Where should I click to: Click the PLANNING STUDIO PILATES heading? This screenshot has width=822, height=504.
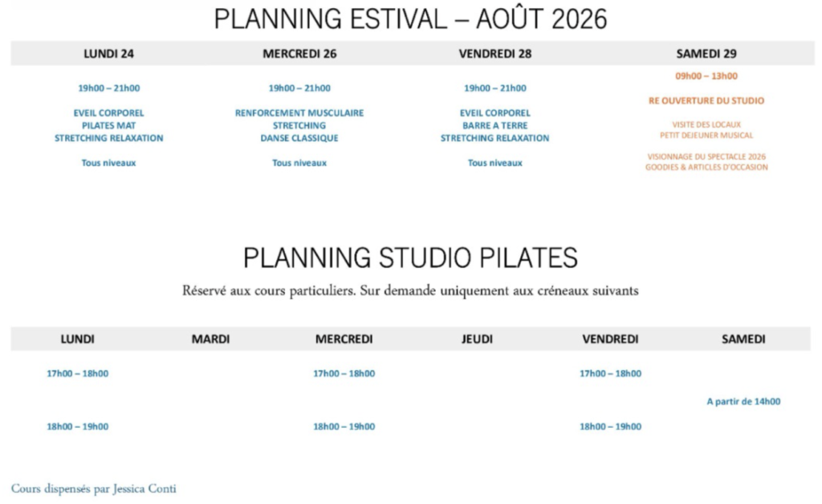tap(410, 258)
